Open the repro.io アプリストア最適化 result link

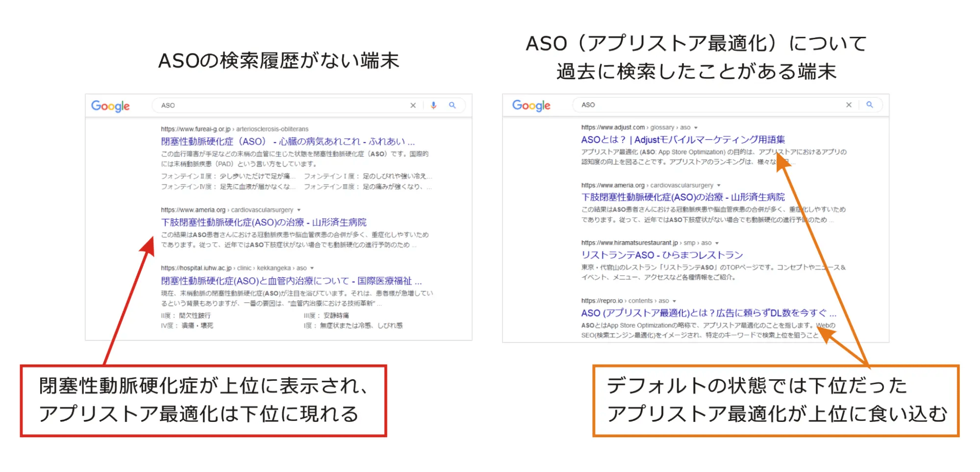pos(708,313)
